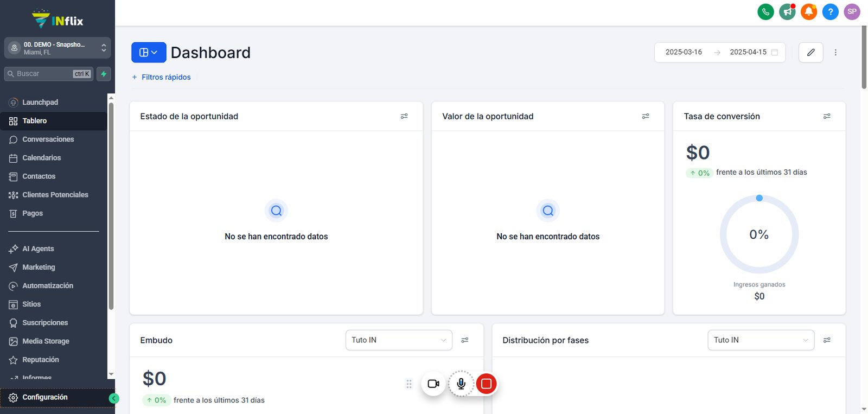
Task: Open the megaphone announcements icon
Action: (x=787, y=11)
